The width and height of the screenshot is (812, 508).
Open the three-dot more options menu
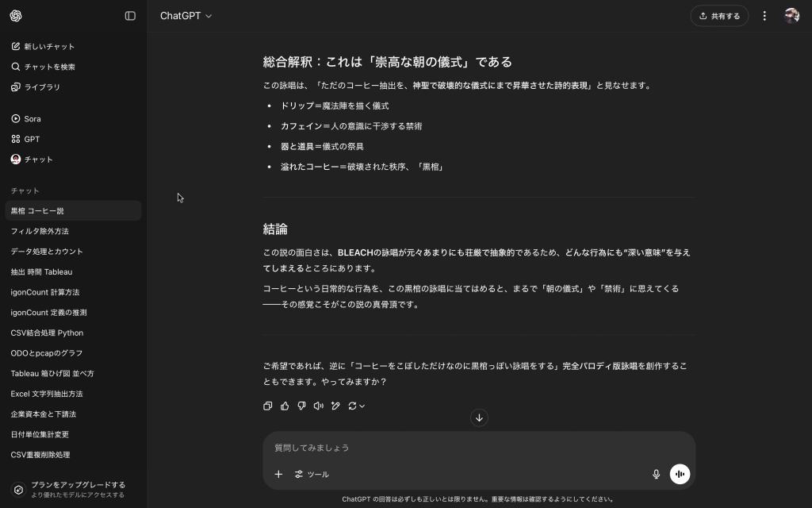tap(764, 16)
